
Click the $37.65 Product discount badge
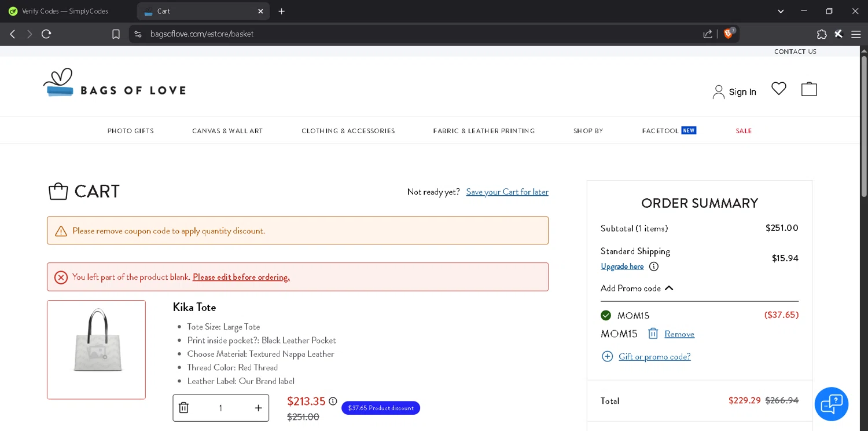(x=381, y=408)
